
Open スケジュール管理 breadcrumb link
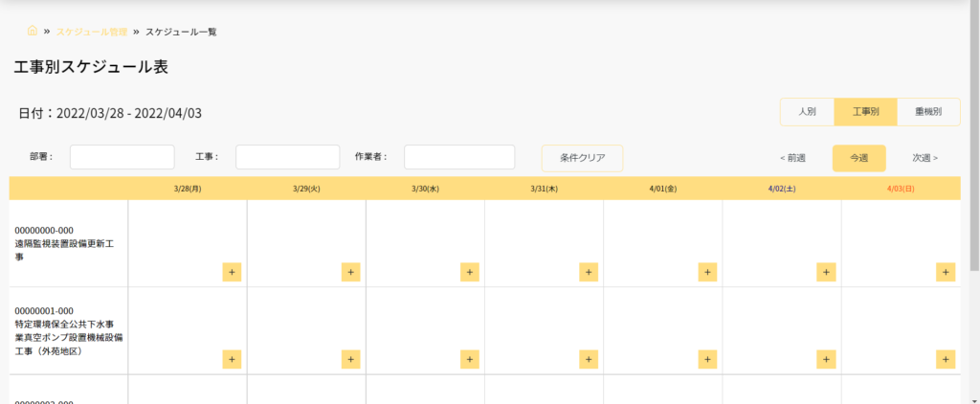[92, 32]
